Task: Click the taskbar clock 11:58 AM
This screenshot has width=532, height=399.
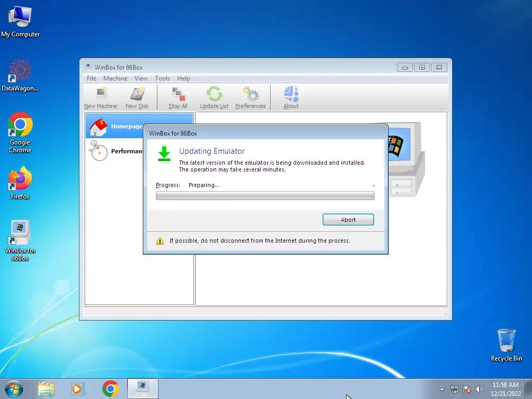Action: pyautogui.click(x=505, y=389)
